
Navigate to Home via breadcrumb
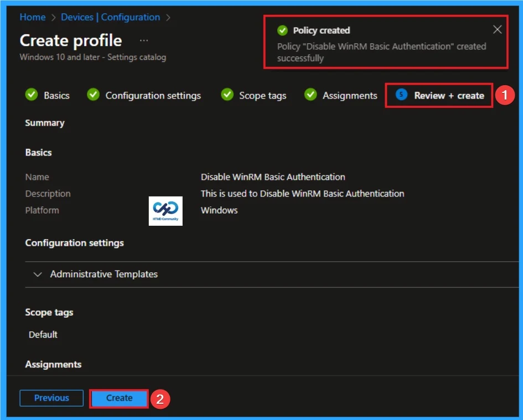click(x=32, y=17)
